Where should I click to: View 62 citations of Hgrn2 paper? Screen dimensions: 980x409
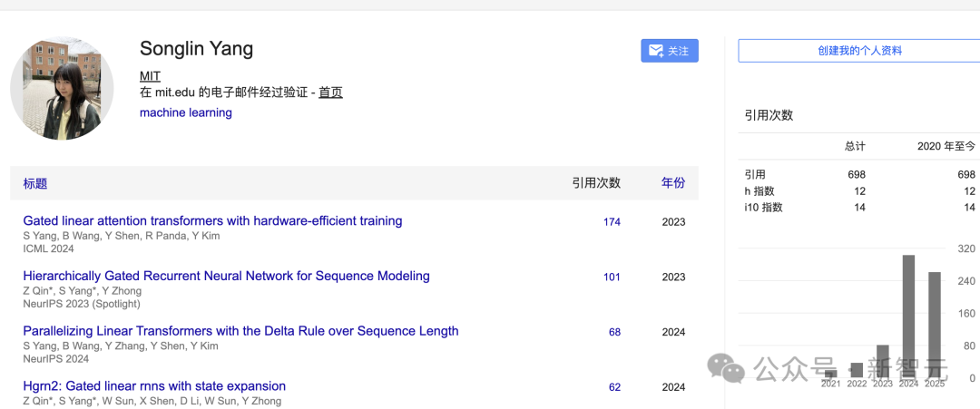[x=615, y=387]
